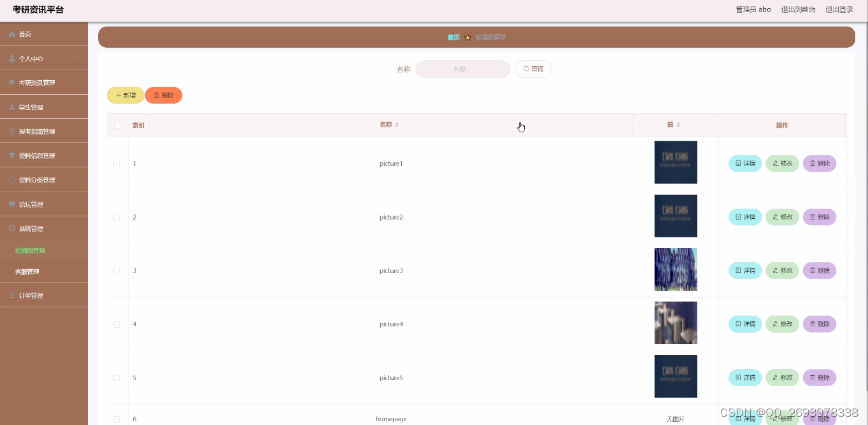The width and height of the screenshot is (868, 425).
Task: Click the picture5 name cell
Action: pyautogui.click(x=391, y=377)
